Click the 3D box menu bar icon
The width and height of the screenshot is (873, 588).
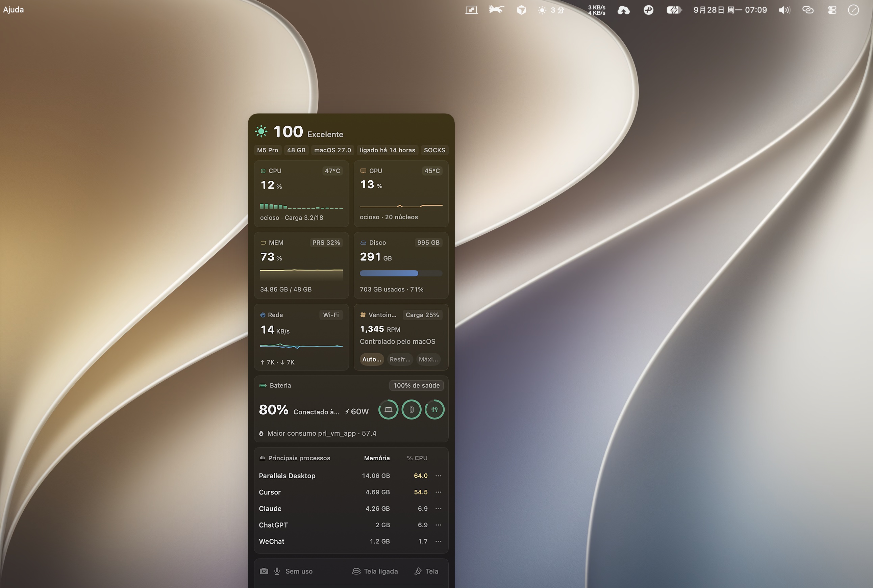tap(521, 10)
